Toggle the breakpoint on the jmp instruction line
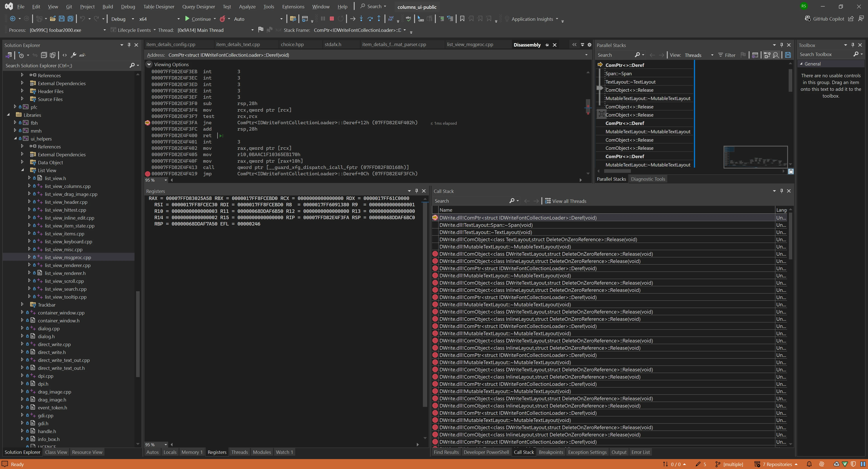Image resolution: width=868 pixels, height=469 pixels. pos(148,174)
